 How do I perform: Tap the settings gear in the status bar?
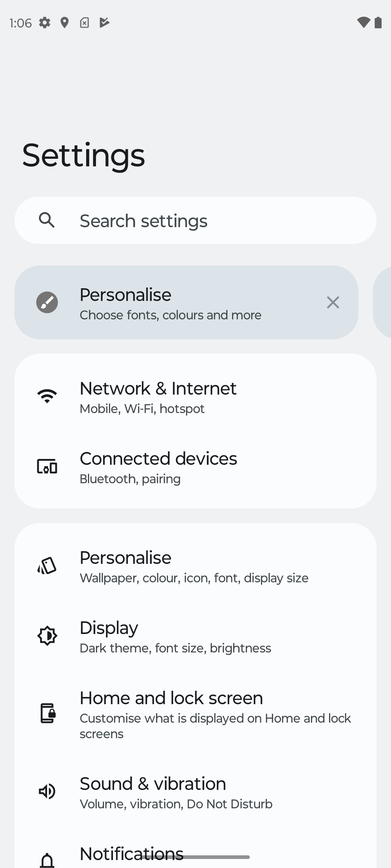coord(45,23)
